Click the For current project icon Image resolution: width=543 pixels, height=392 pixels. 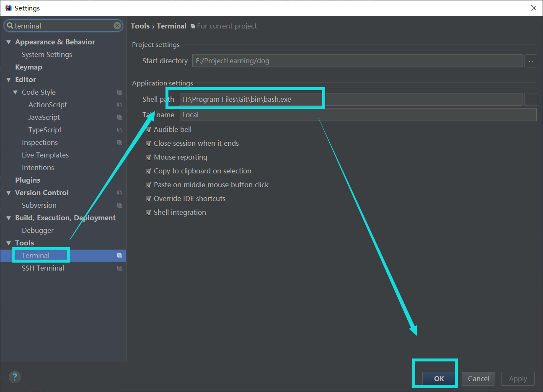[193, 26]
